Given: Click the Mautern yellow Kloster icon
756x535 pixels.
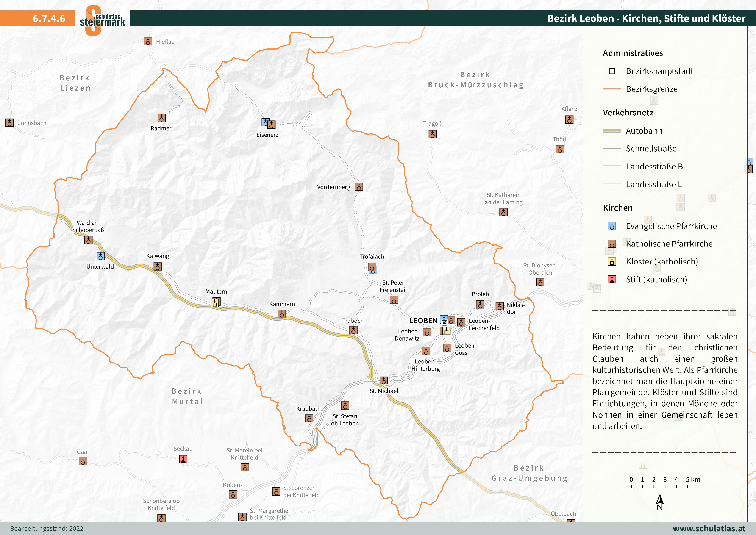Looking at the screenshot, I should pyautogui.click(x=214, y=303).
